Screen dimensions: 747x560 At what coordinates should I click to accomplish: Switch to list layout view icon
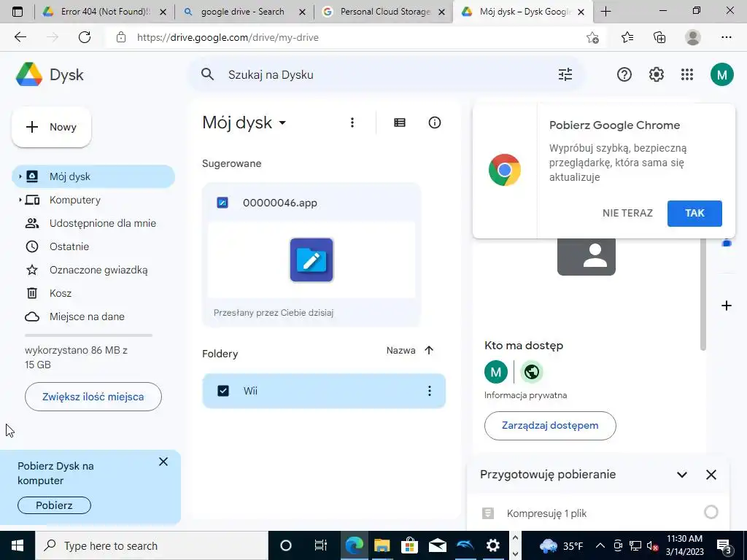pyautogui.click(x=400, y=122)
